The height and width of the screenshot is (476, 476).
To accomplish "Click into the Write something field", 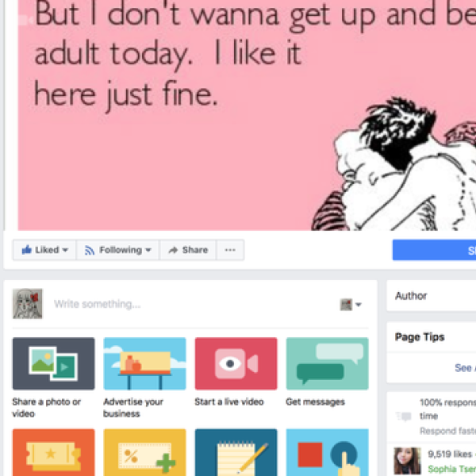I will pyautogui.click(x=194, y=304).
